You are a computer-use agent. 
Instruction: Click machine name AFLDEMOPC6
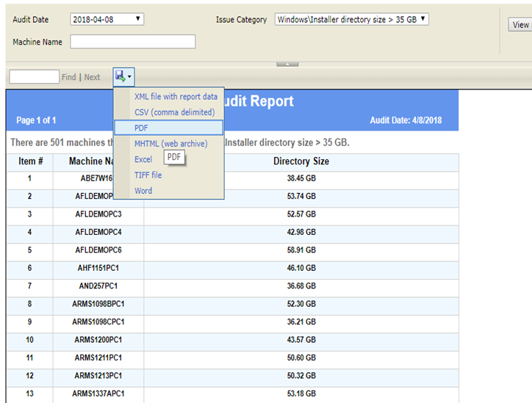(98, 250)
